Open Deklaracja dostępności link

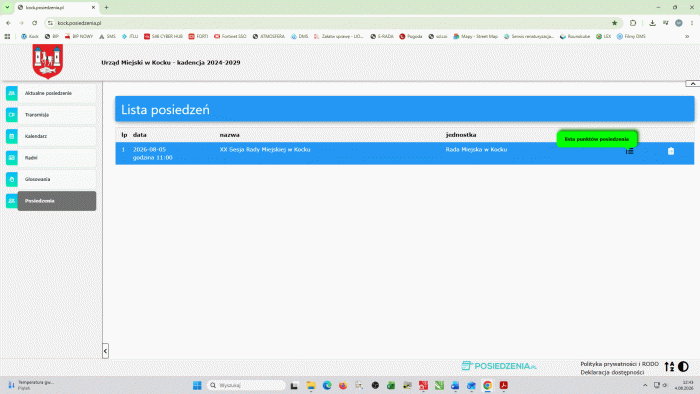point(612,372)
